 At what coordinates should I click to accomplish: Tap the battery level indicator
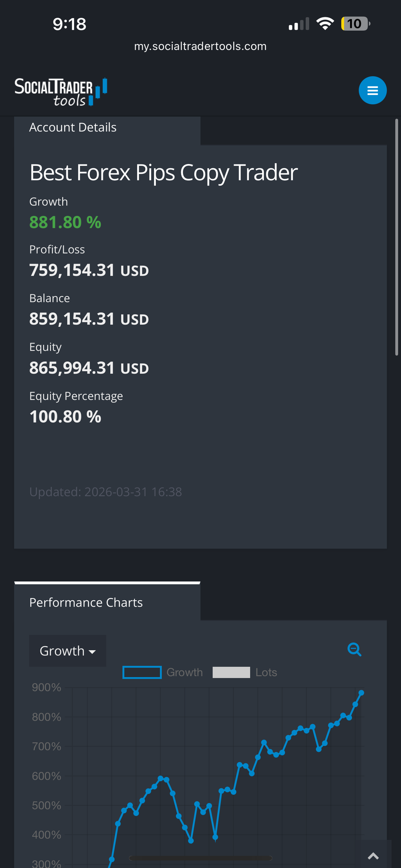pyautogui.click(x=355, y=24)
